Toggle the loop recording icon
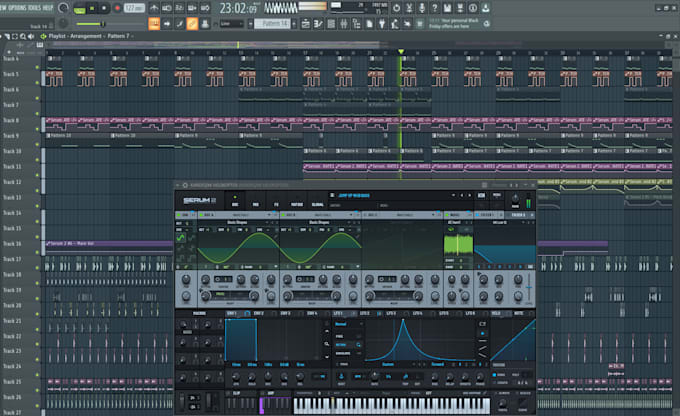 (205, 8)
